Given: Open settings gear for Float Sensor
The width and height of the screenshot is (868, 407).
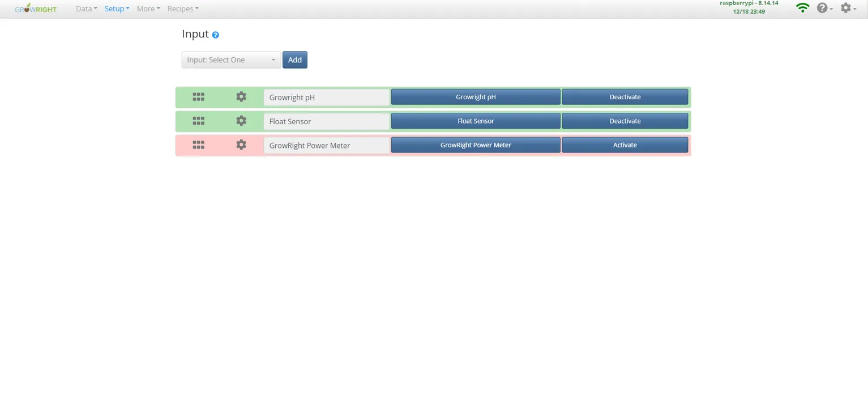Looking at the screenshot, I should [241, 121].
